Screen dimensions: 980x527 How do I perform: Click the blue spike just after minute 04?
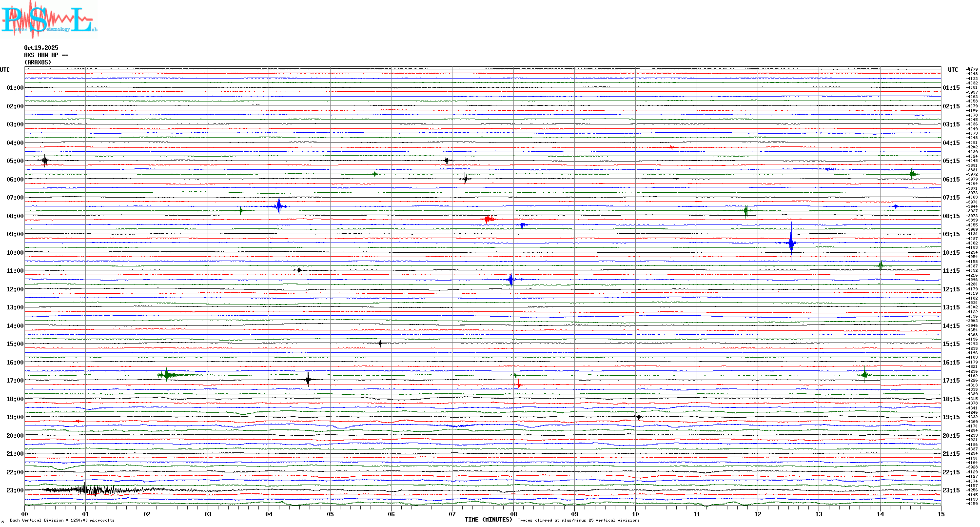(278, 206)
